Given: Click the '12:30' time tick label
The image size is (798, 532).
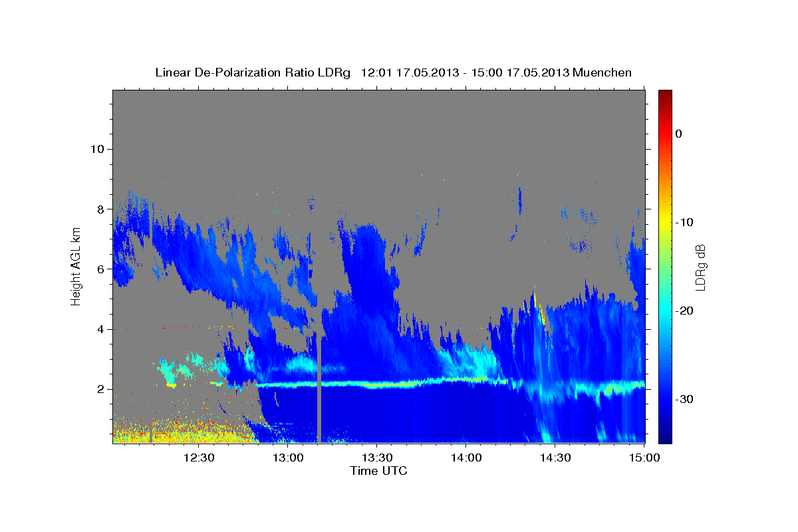Looking at the screenshot, I should [x=198, y=458].
